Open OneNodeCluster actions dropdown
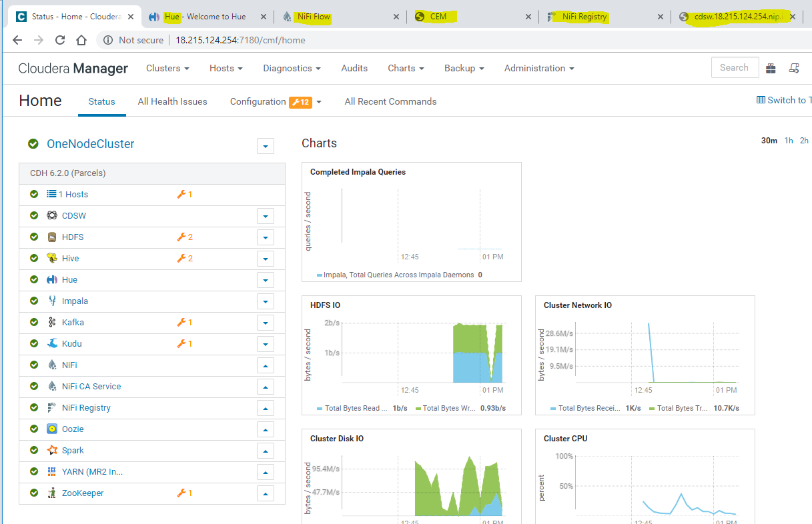Viewport: 812px width, 524px height. (x=266, y=146)
